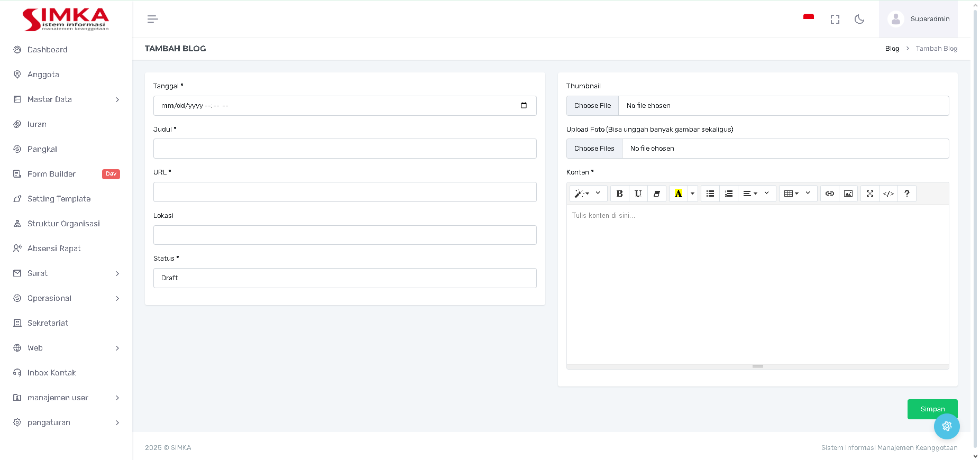The height and width of the screenshot is (460, 980).
Task: Switch the editor to code view
Action: pos(888,194)
